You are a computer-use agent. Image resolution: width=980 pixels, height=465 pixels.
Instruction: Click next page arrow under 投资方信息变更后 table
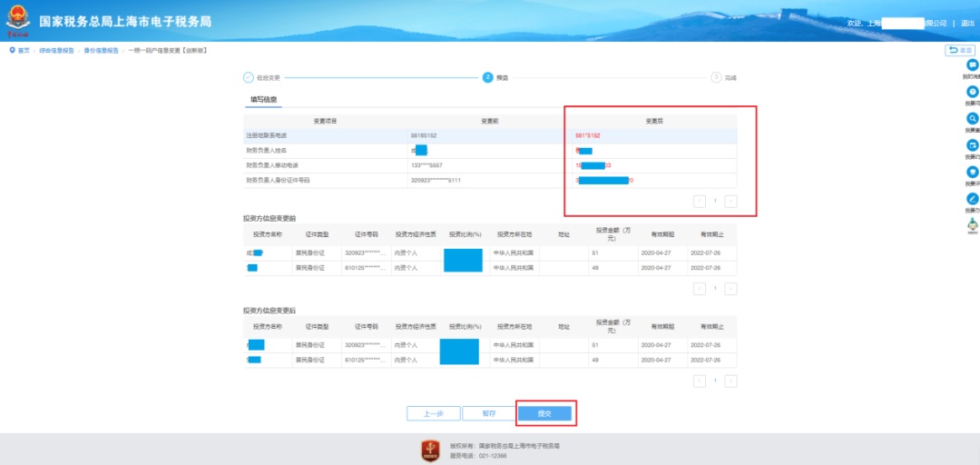[x=730, y=381]
